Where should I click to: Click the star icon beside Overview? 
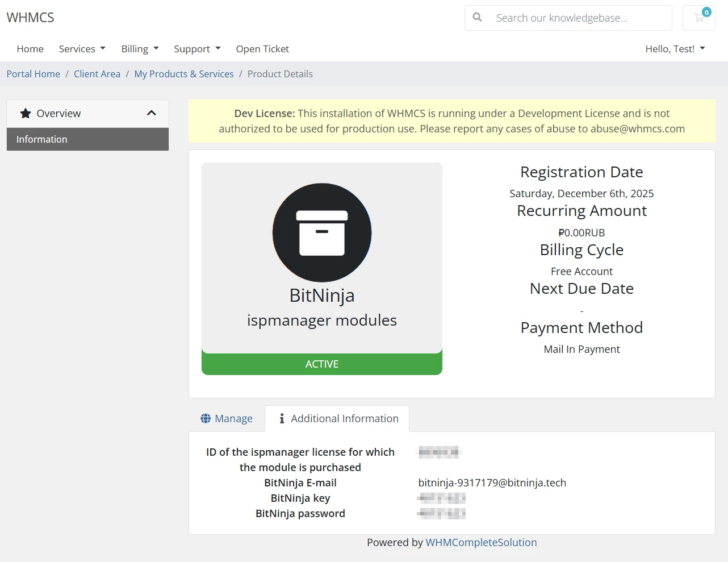[x=26, y=114]
